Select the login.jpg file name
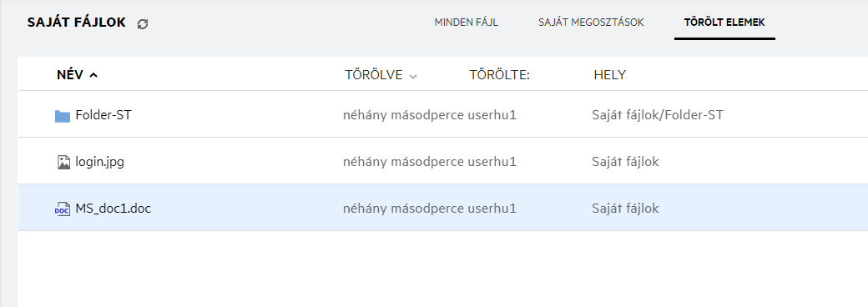The image size is (868, 307). click(x=99, y=162)
